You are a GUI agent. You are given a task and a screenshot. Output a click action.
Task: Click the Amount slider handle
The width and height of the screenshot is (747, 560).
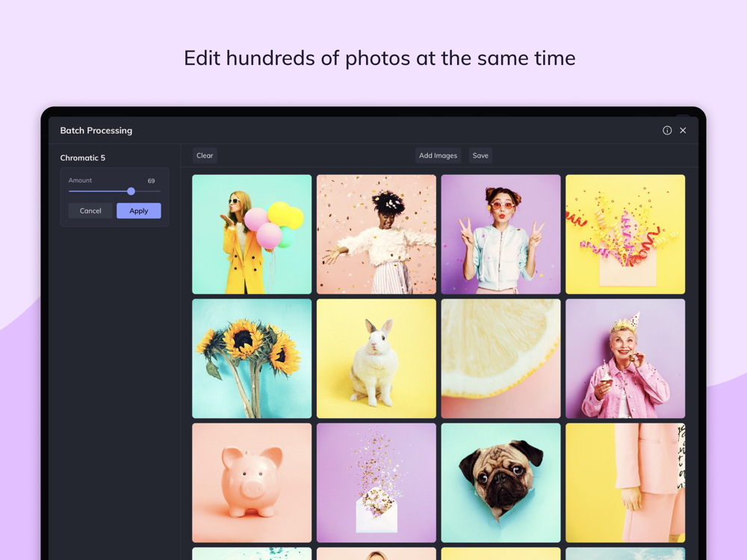pos(131,191)
